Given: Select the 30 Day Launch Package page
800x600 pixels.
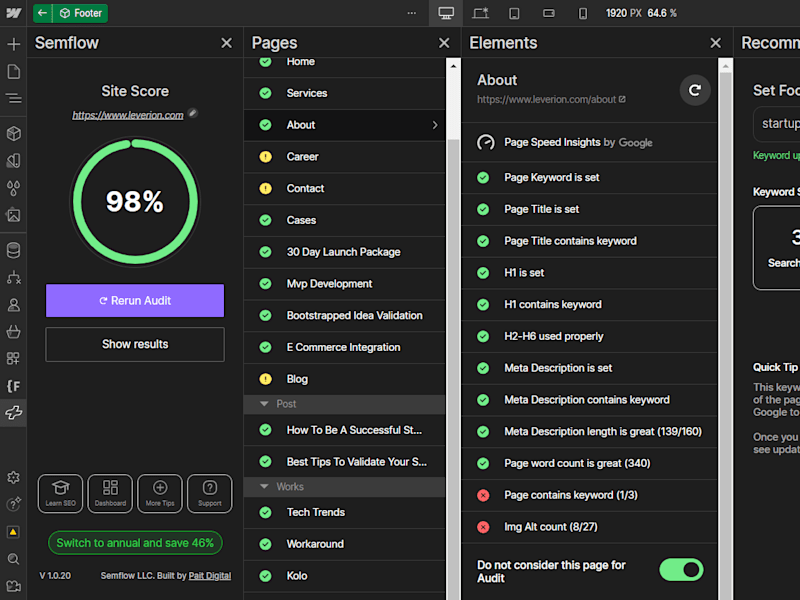Looking at the screenshot, I should click(x=344, y=252).
